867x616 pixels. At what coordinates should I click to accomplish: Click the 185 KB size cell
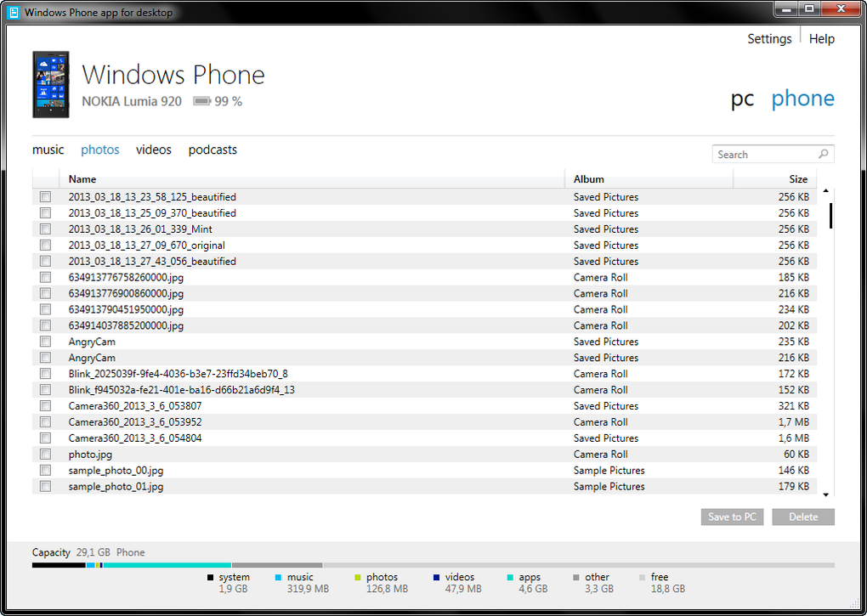click(793, 277)
